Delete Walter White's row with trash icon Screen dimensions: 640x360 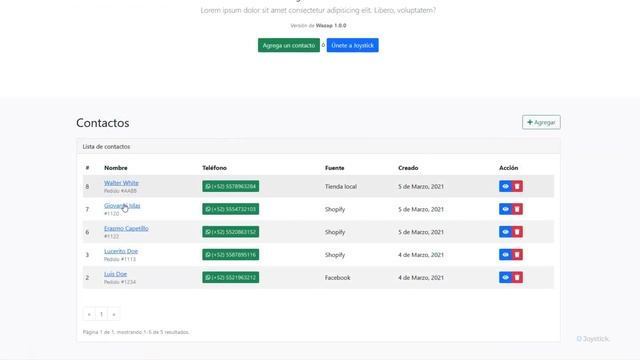517,187
